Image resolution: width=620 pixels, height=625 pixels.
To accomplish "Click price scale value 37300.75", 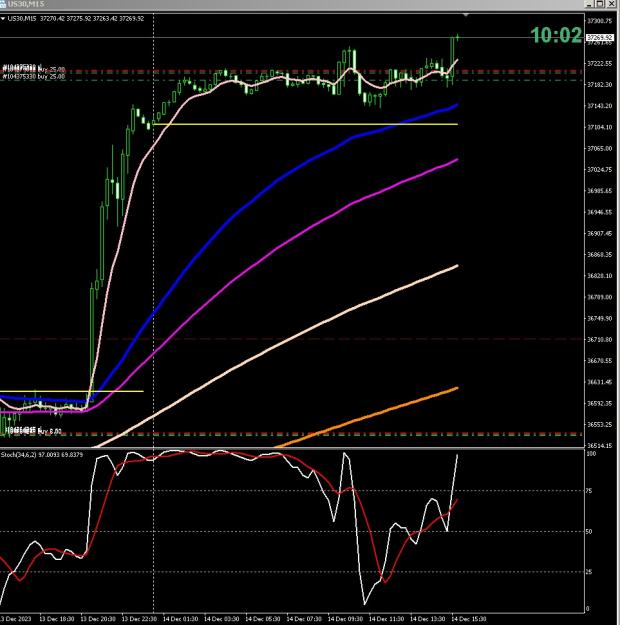I will pos(600,21).
